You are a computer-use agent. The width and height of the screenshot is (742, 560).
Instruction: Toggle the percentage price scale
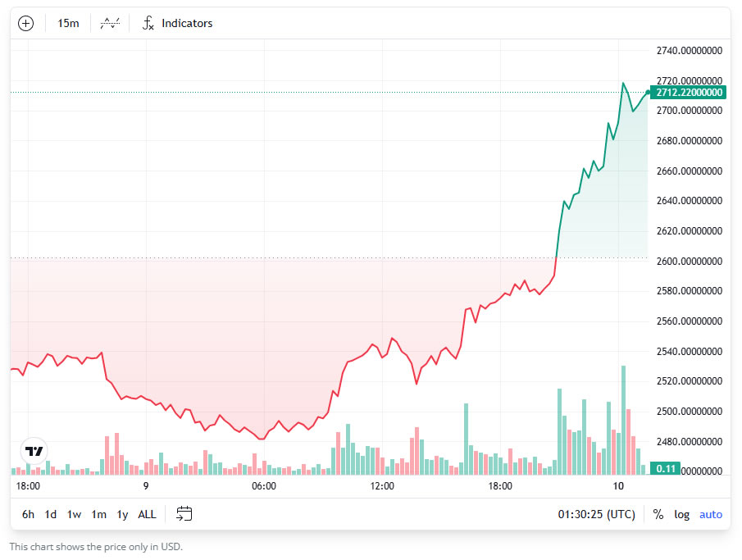[x=658, y=514]
